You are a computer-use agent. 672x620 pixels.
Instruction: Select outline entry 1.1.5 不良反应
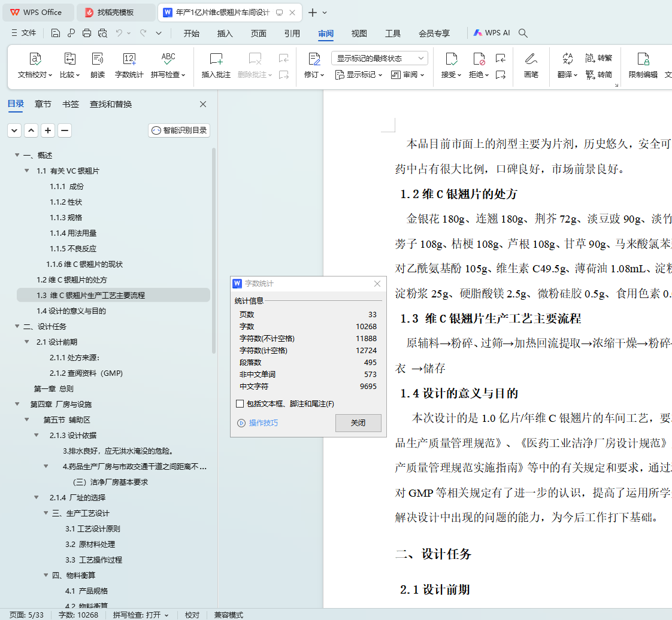[73, 248]
